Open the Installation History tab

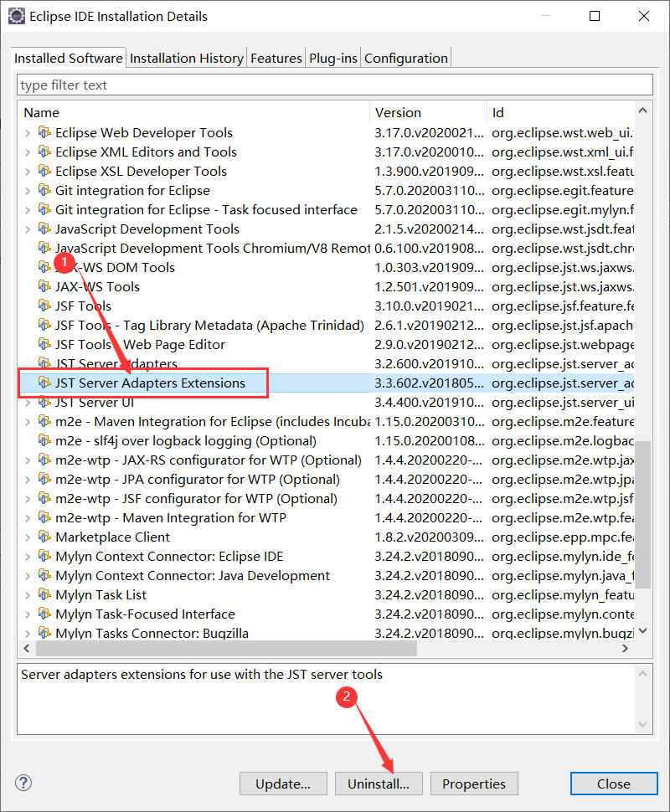pyautogui.click(x=186, y=58)
